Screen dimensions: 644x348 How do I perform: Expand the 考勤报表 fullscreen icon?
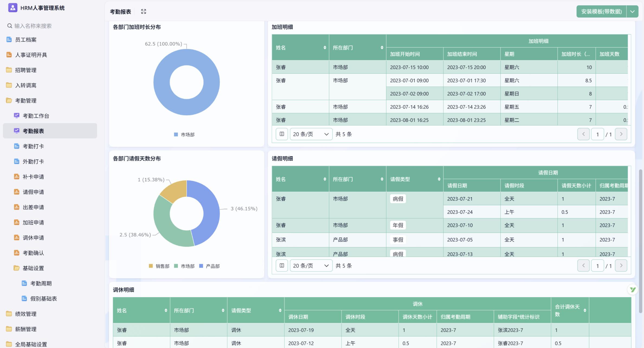(144, 11)
